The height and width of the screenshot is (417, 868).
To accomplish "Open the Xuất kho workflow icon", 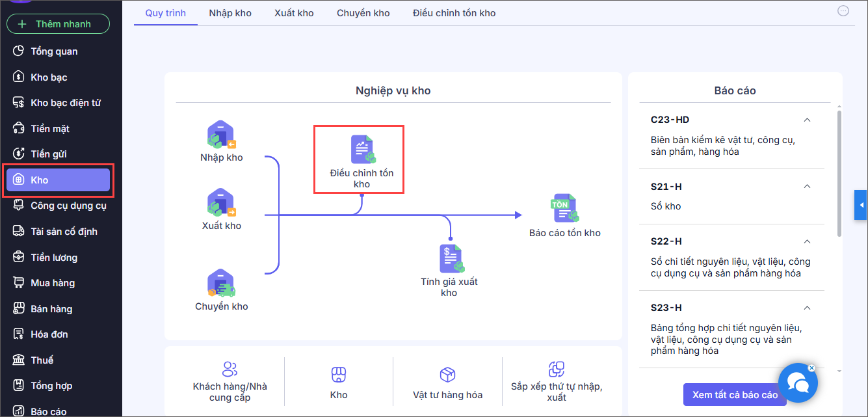I will 221,204.
